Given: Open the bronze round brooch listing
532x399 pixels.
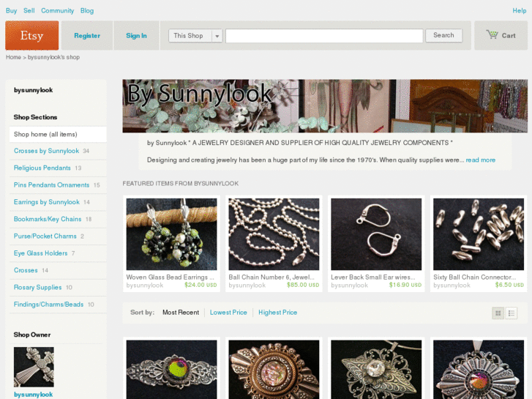Looking at the screenshot, I should point(274,370).
